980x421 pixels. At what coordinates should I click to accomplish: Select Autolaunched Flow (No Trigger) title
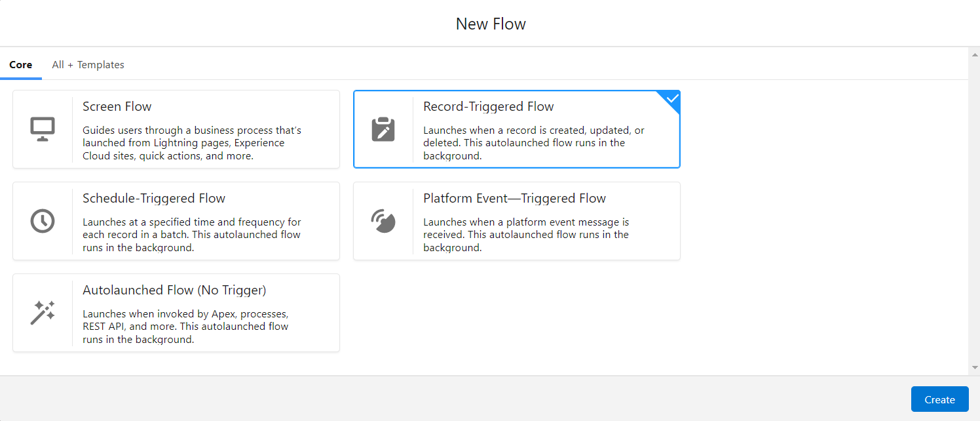click(174, 291)
